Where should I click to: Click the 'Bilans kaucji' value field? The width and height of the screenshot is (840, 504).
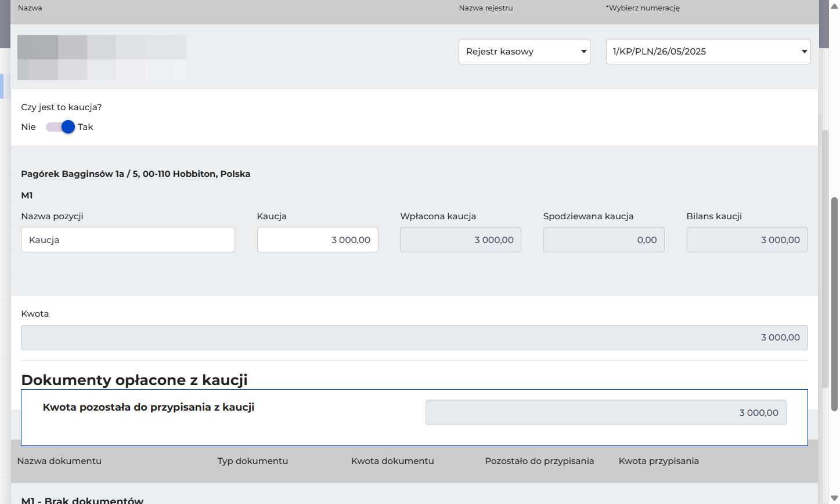point(747,240)
